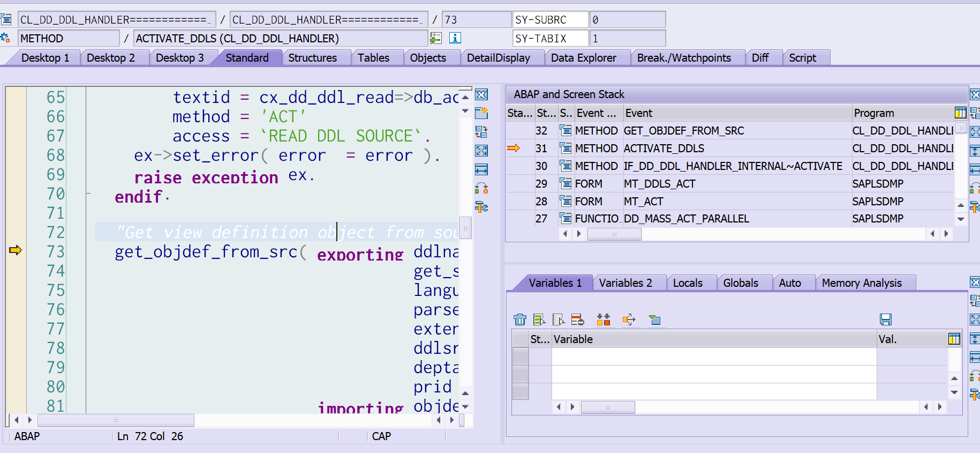
Task: Click horizontal scroll thumb under source editor
Action: pos(116,420)
